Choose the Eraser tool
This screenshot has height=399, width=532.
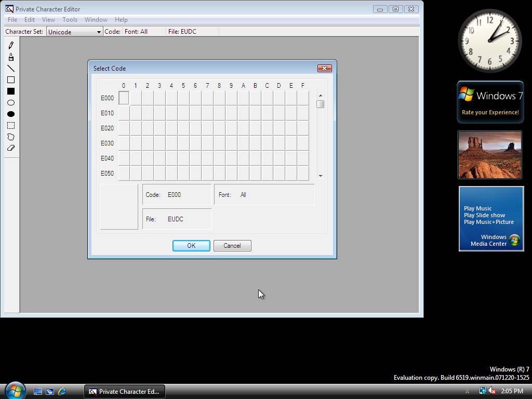[x=11, y=148]
